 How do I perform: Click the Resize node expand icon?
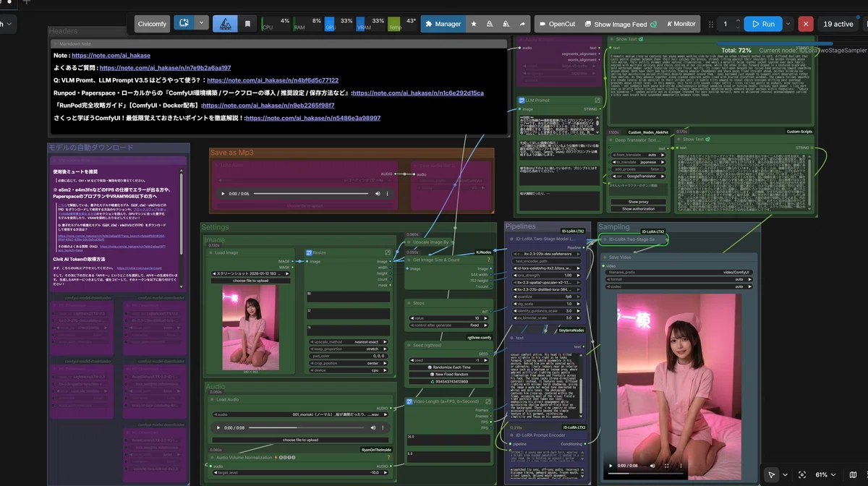coord(388,252)
